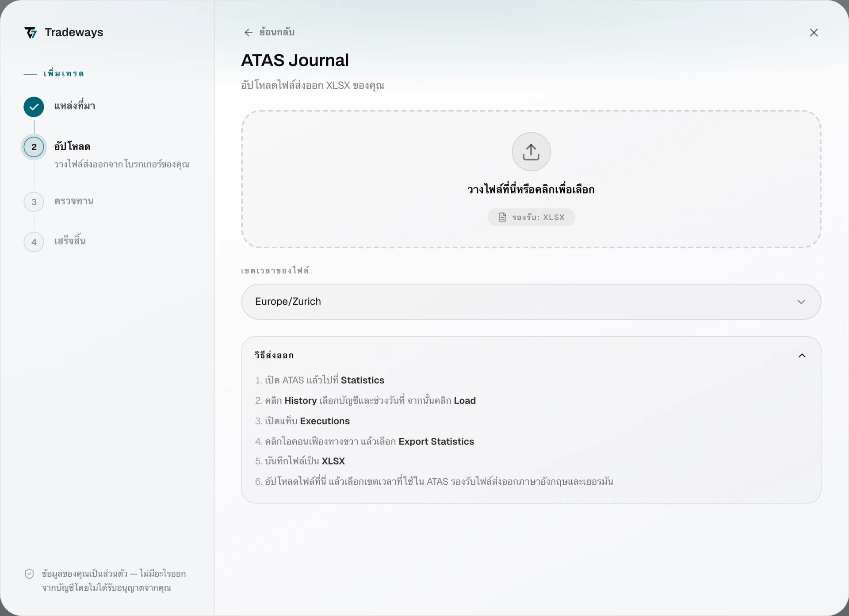Click the เสร็จสิ้น step label

70,241
